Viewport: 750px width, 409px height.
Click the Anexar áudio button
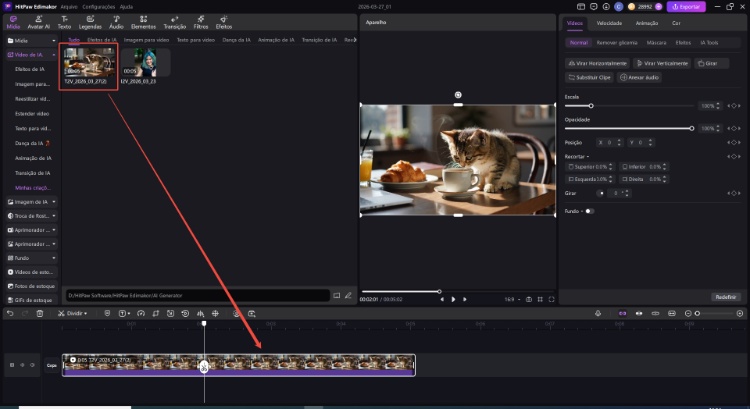tap(639, 77)
